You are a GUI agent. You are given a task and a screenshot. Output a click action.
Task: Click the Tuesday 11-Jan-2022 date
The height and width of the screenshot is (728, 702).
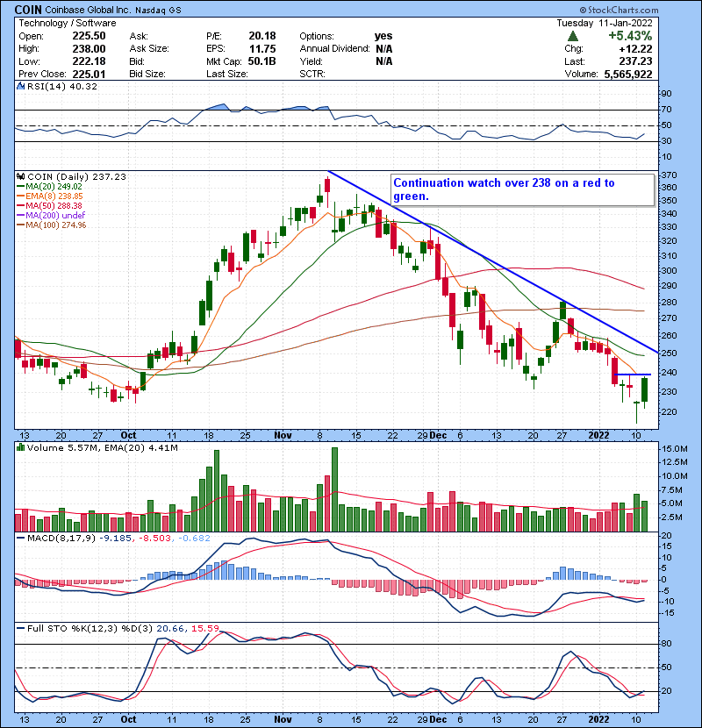click(605, 23)
